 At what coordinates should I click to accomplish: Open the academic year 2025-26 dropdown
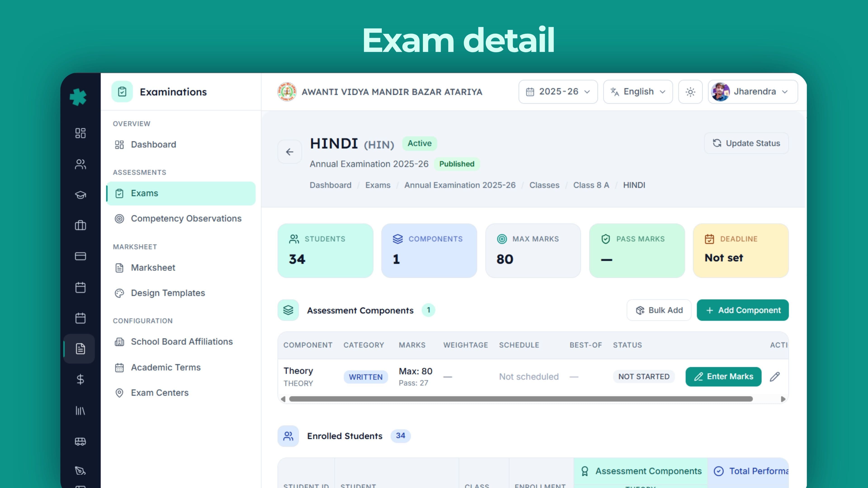tap(558, 91)
